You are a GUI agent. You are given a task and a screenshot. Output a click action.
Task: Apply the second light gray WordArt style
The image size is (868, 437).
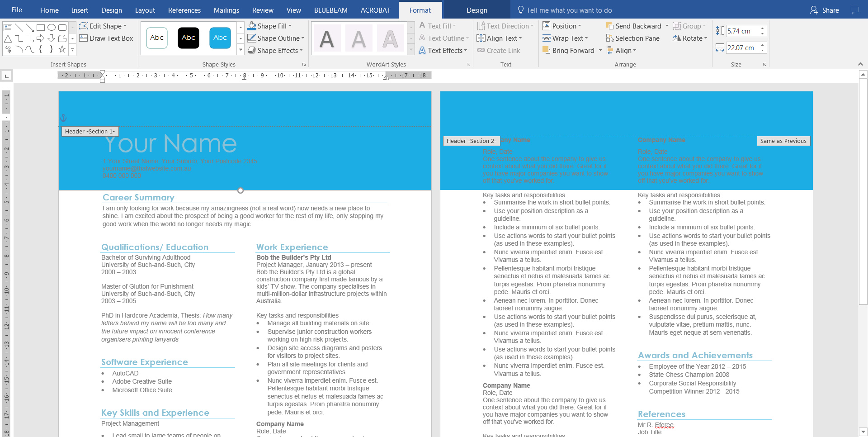[x=359, y=39]
